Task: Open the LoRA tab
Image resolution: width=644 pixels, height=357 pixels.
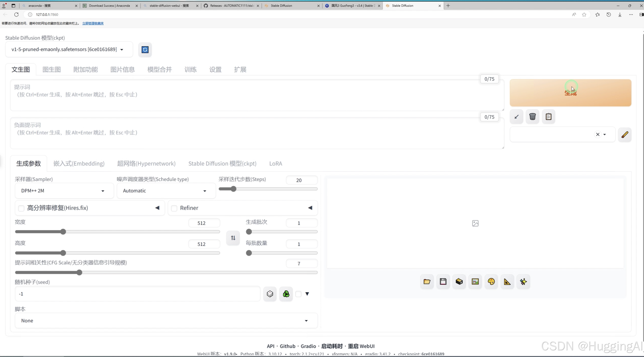Action: (276, 163)
